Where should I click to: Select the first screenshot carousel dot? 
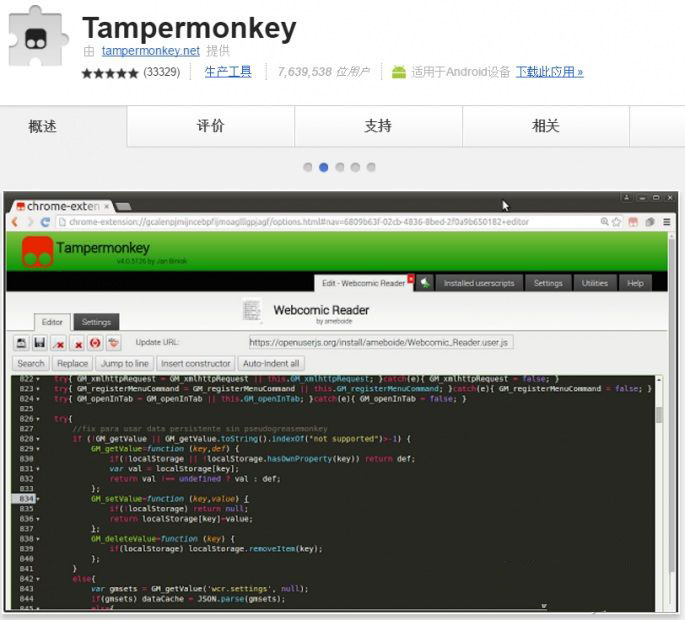308,167
